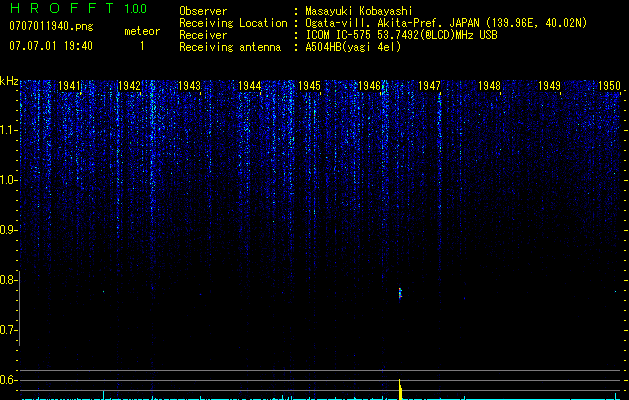
Task: Click the 0.9 kHz axis label
Action: click(x=9, y=230)
